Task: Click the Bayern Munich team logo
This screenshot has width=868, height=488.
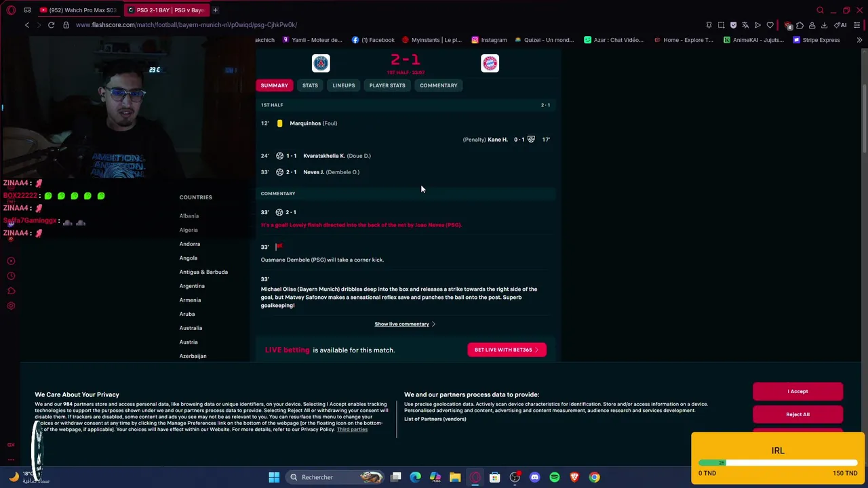Action: (490, 63)
